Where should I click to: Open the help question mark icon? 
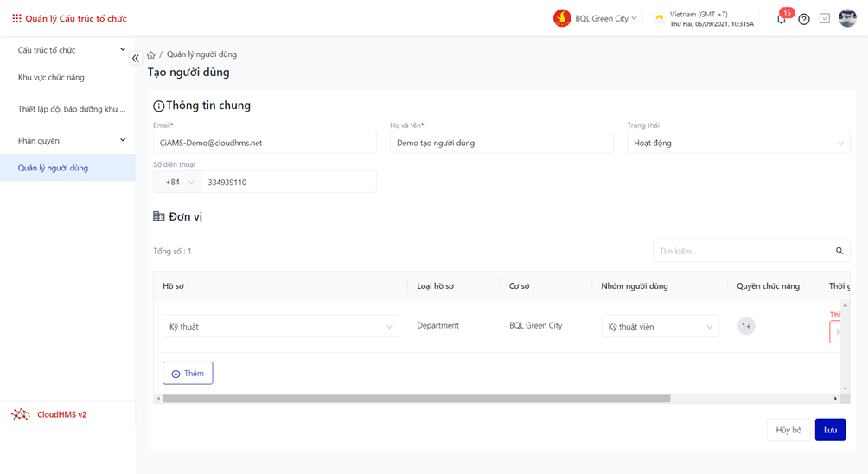[804, 19]
